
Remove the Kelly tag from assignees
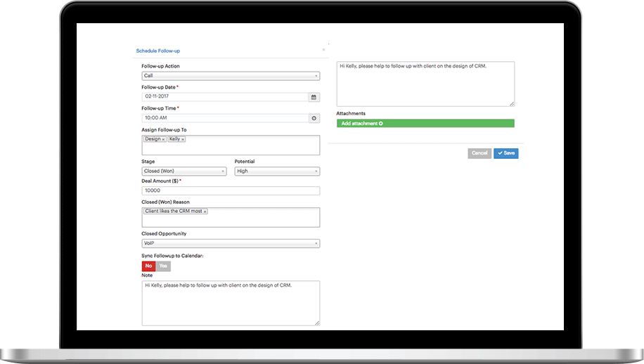(x=183, y=139)
